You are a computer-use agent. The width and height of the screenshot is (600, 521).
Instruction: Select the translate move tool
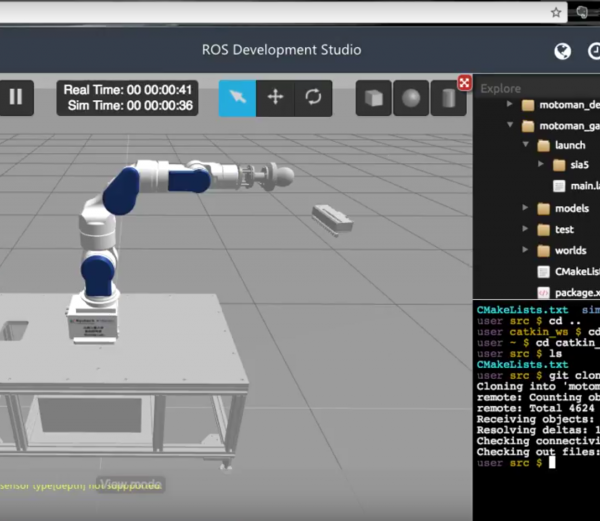click(275, 97)
